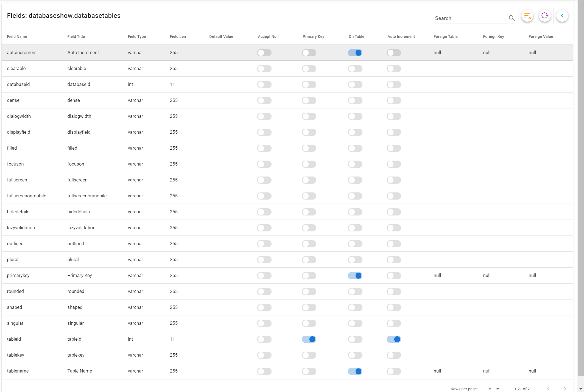
Task: Click the teal back chevron button
Action: click(562, 16)
